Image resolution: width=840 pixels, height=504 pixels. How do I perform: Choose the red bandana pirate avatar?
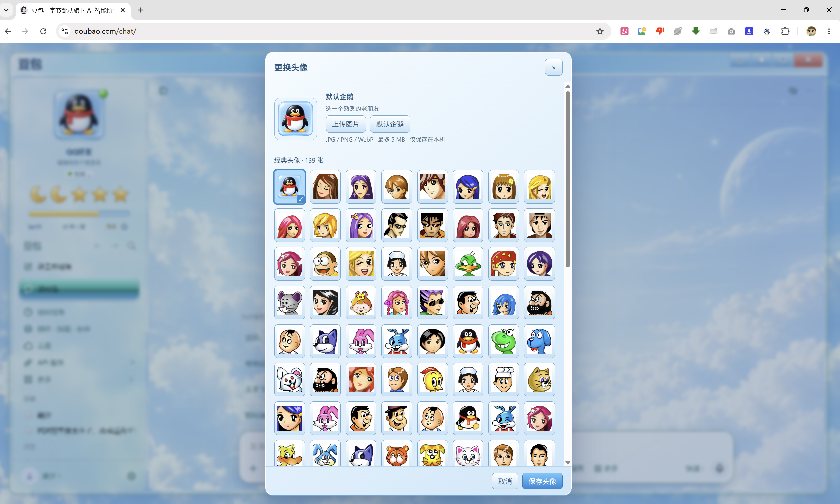tap(504, 264)
